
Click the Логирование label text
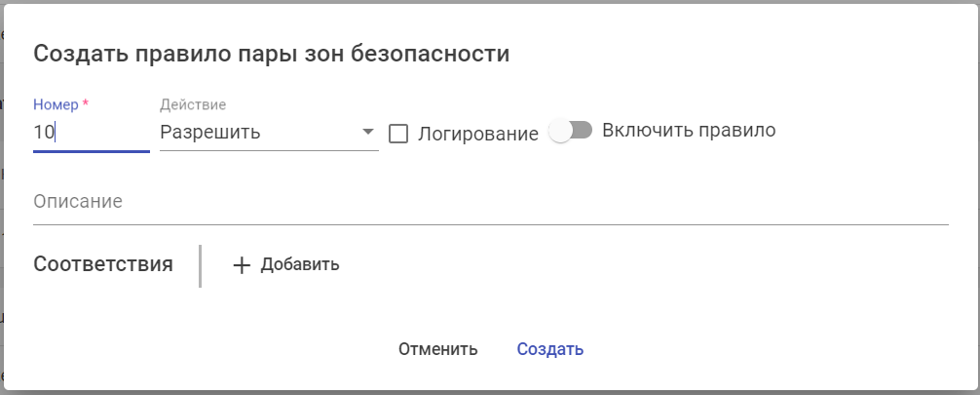pos(477,134)
